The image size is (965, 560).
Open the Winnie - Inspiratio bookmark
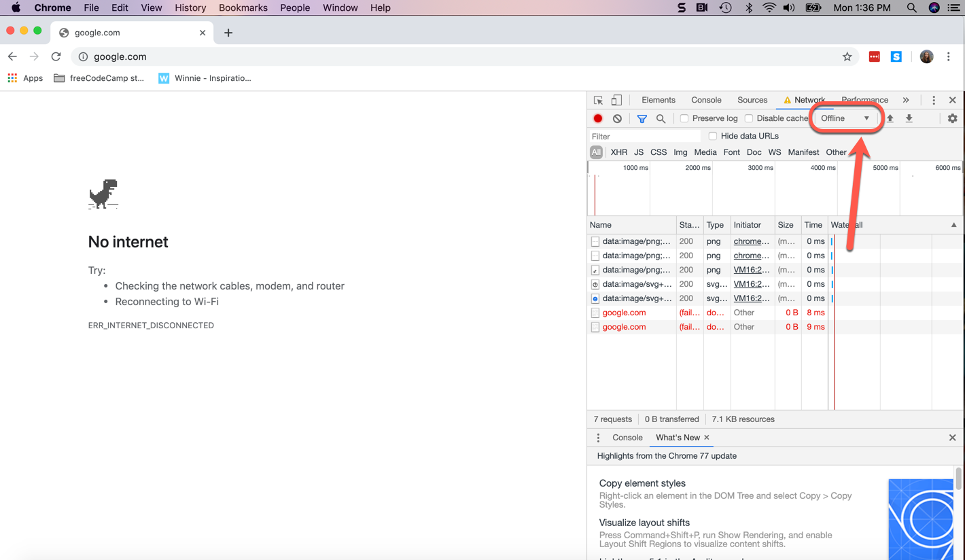[x=205, y=78]
